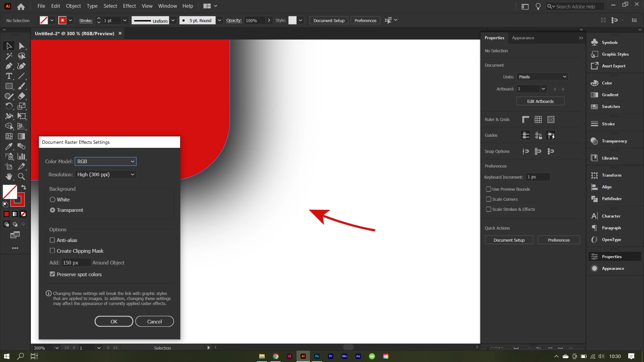The image size is (644, 362).
Task: Open the Effect menu
Action: click(129, 6)
